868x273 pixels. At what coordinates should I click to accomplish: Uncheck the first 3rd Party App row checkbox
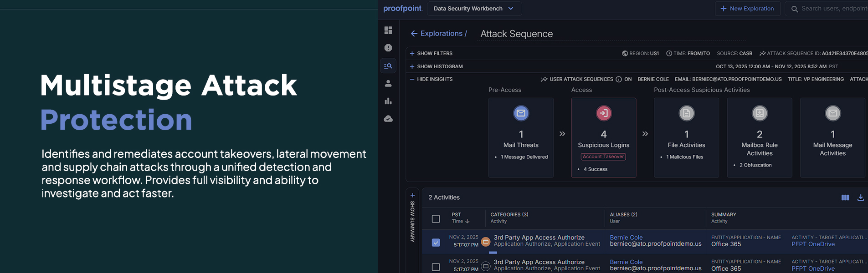point(436,243)
